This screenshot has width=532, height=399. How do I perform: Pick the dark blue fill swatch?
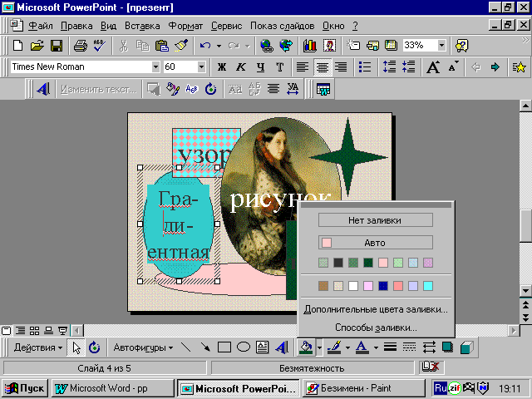383,286
